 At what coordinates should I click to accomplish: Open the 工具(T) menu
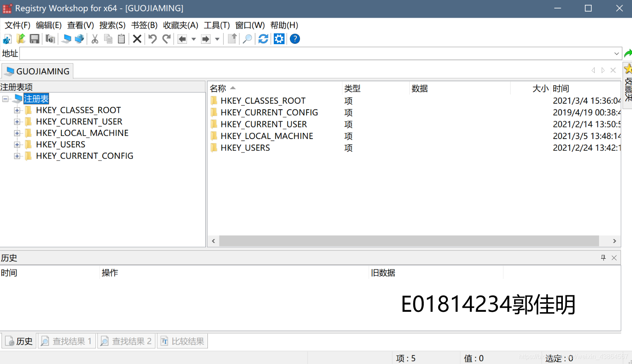coord(217,25)
